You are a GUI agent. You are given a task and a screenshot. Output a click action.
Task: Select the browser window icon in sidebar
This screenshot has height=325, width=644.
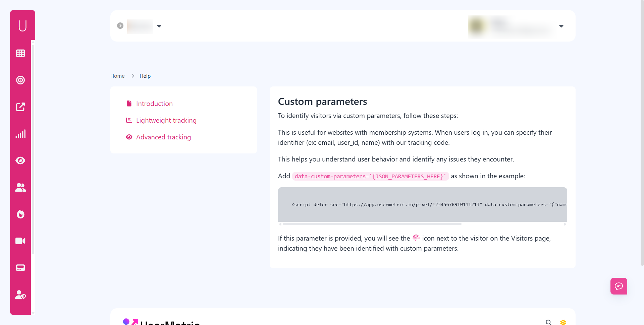point(20,267)
